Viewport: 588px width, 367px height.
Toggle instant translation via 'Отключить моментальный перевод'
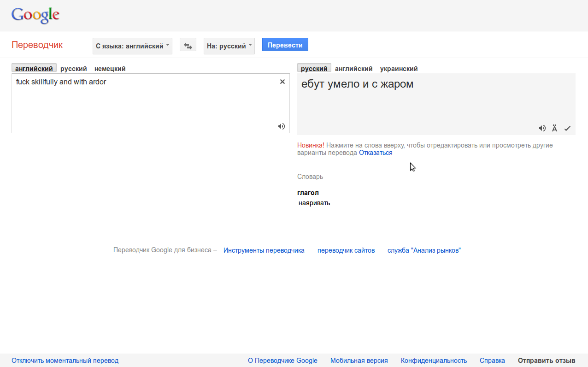[x=65, y=361]
